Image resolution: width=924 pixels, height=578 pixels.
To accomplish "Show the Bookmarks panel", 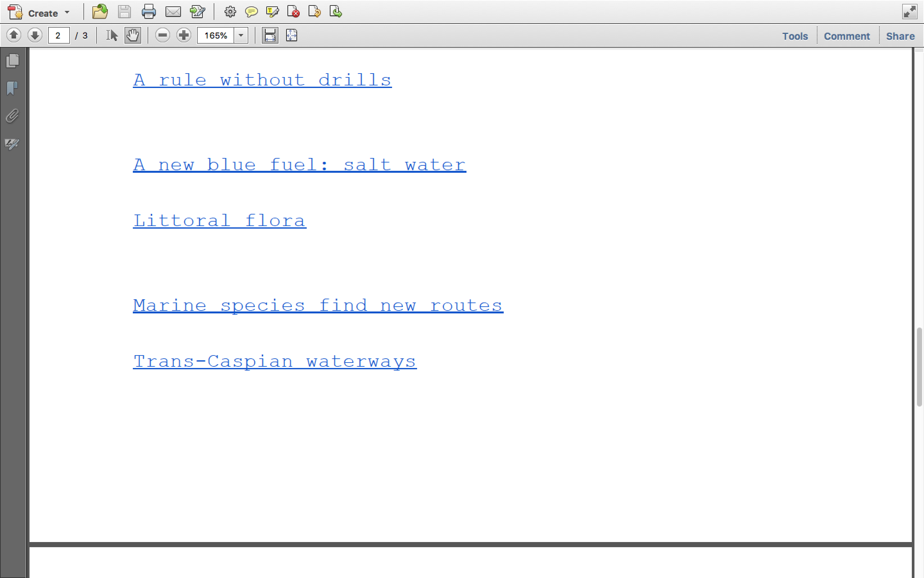I will [12, 88].
